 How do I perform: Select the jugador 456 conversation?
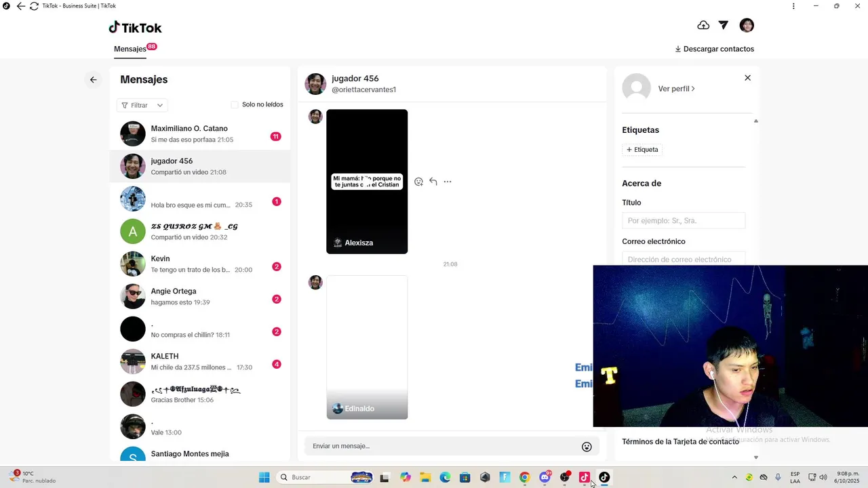pyautogui.click(x=200, y=166)
